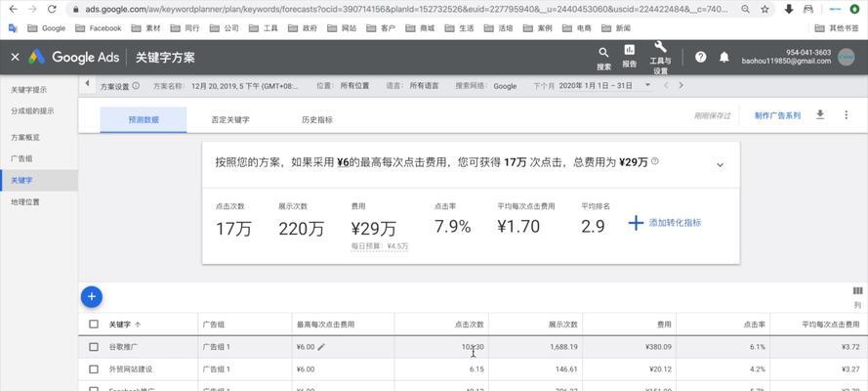Screen dimensions: 868x391
Task: Click the 制作广告系列 button
Action: click(777, 115)
